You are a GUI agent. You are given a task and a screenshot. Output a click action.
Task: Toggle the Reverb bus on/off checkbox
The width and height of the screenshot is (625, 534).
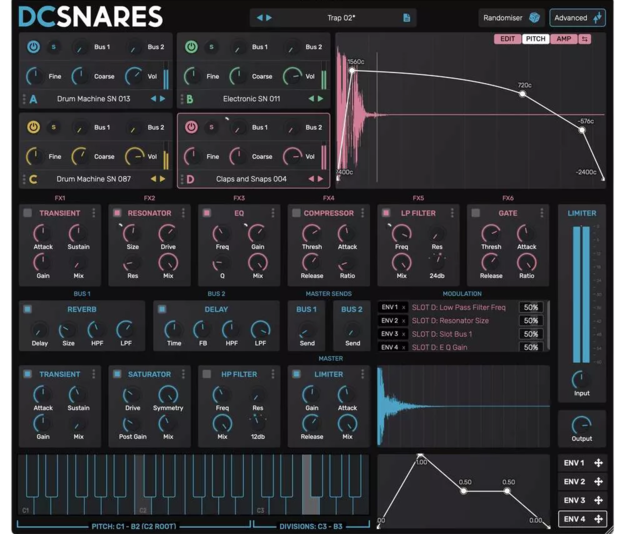(x=27, y=309)
